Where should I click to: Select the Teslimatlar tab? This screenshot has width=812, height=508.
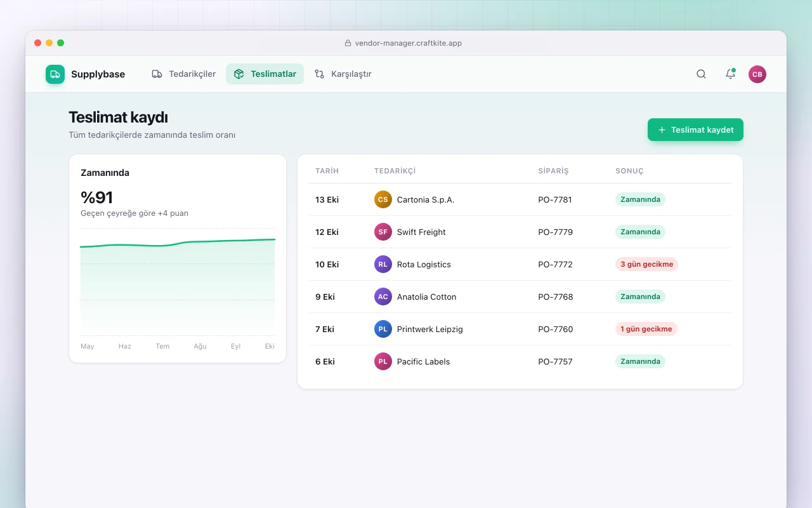[265, 74]
